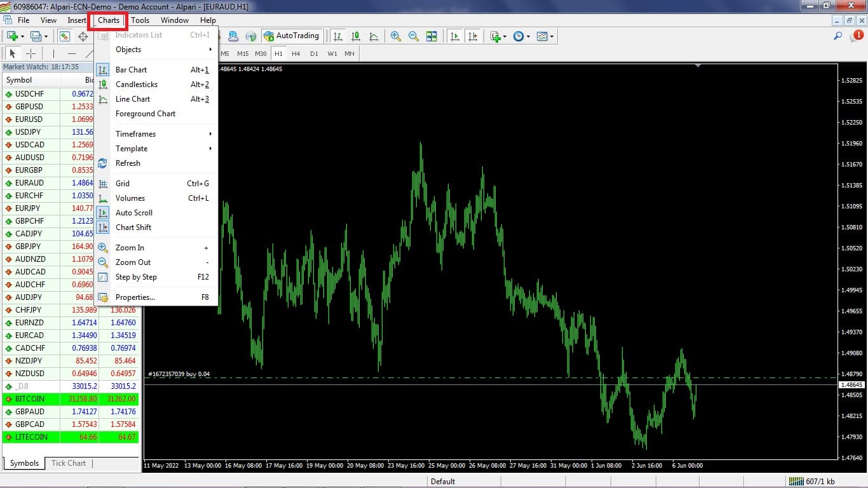Open the Window menu
The width and height of the screenshot is (868, 488).
[175, 20]
